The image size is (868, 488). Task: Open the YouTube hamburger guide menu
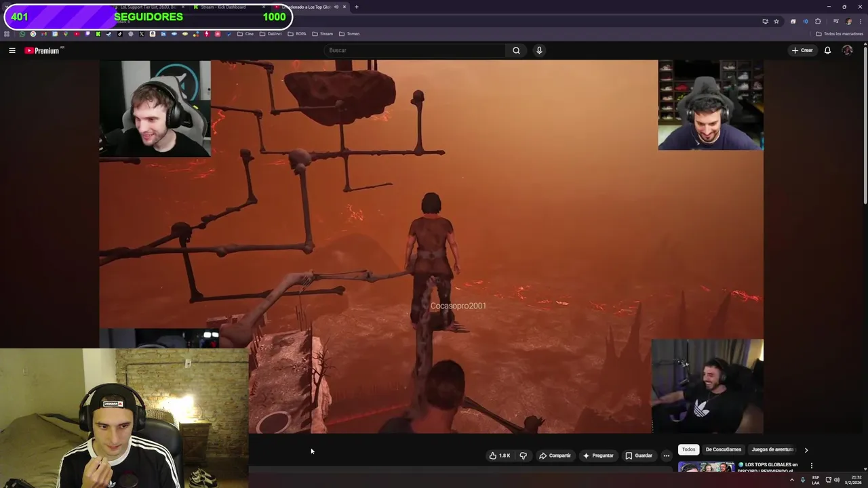pos(12,50)
